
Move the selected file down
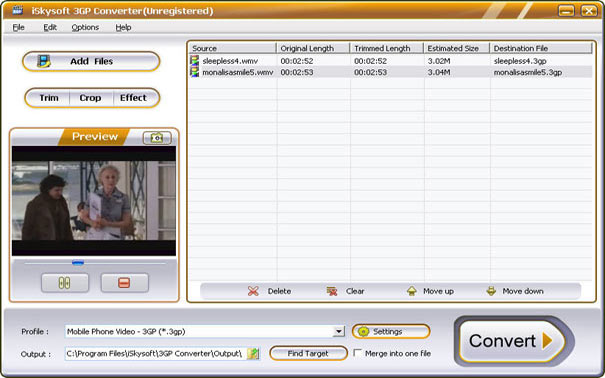[515, 291]
